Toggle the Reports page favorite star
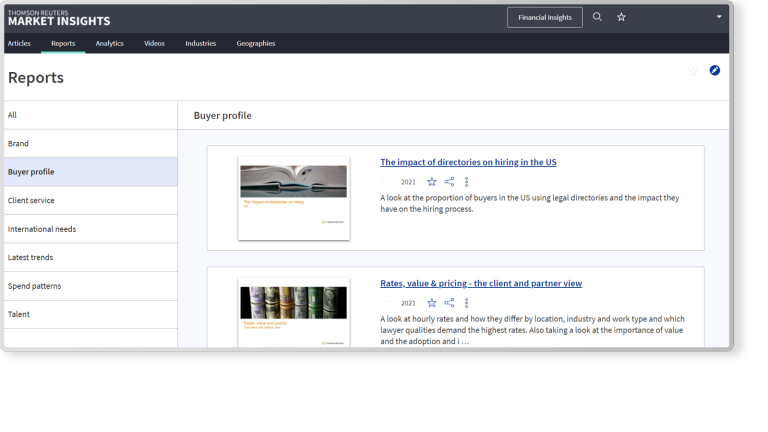768x432 pixels. point(693,71)
